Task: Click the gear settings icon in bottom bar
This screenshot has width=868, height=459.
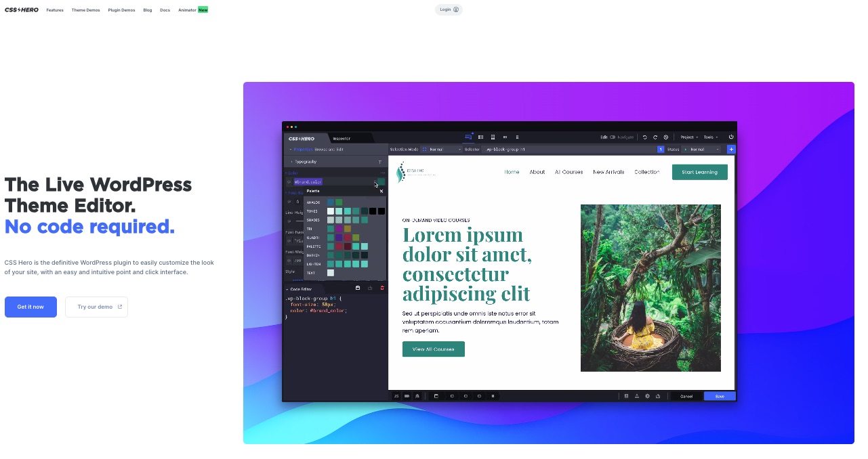Action: click(x=647, y=396)
